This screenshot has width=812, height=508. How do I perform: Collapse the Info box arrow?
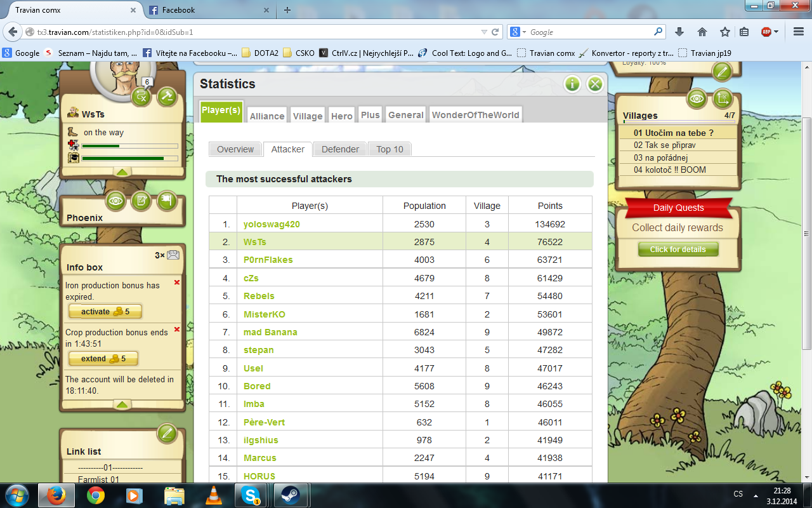pos(122,404)
